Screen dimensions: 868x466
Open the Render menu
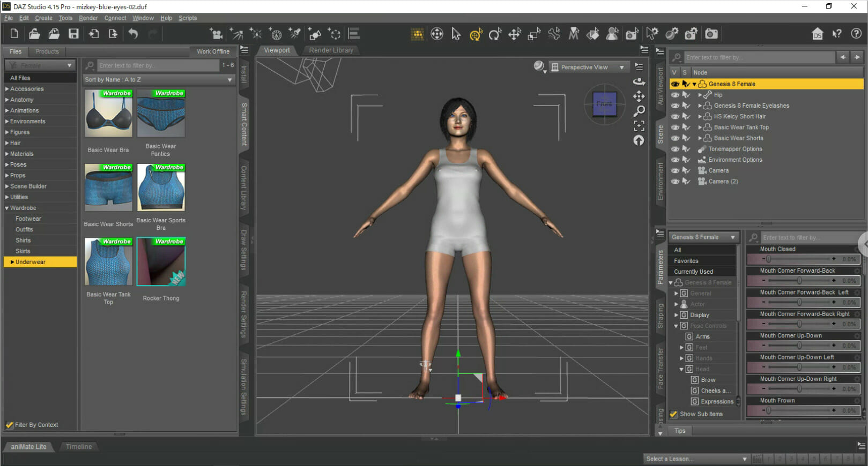coord(88,18)
